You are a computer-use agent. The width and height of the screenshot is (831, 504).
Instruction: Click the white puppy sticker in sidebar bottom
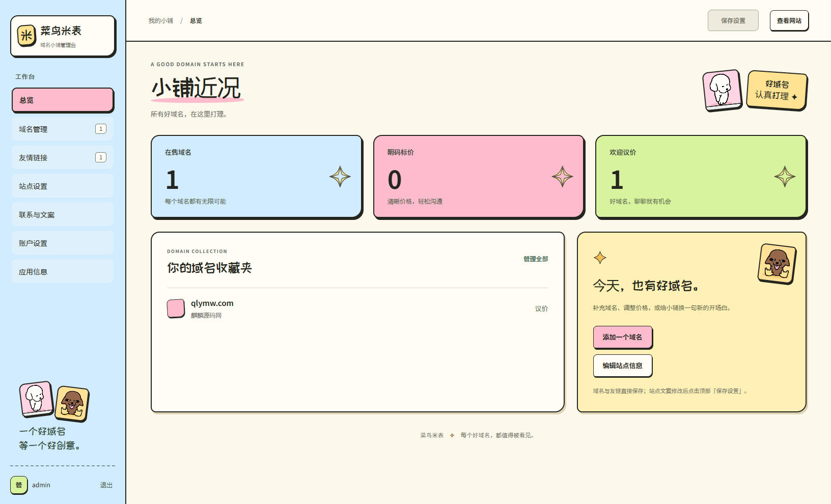(x=36, y=399)
